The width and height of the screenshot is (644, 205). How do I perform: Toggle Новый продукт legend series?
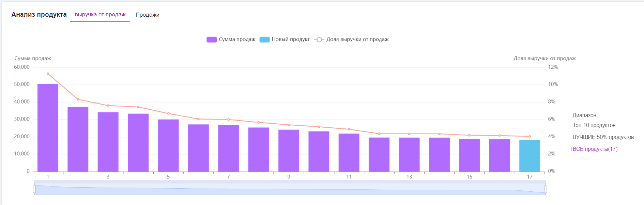290,40
